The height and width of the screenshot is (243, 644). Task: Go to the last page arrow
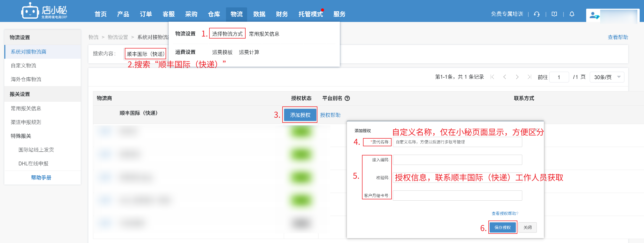(x=529, y=77)
